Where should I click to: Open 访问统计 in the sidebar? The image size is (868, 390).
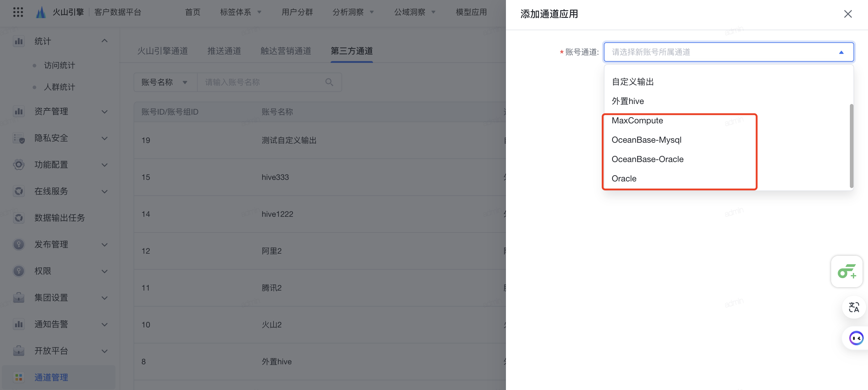click(x=59, y=65)
